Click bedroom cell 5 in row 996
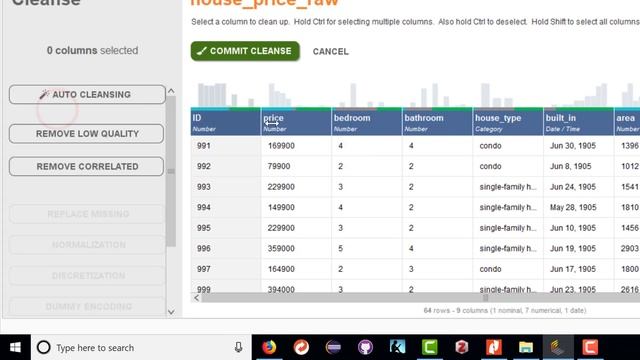 pos(367,249)
